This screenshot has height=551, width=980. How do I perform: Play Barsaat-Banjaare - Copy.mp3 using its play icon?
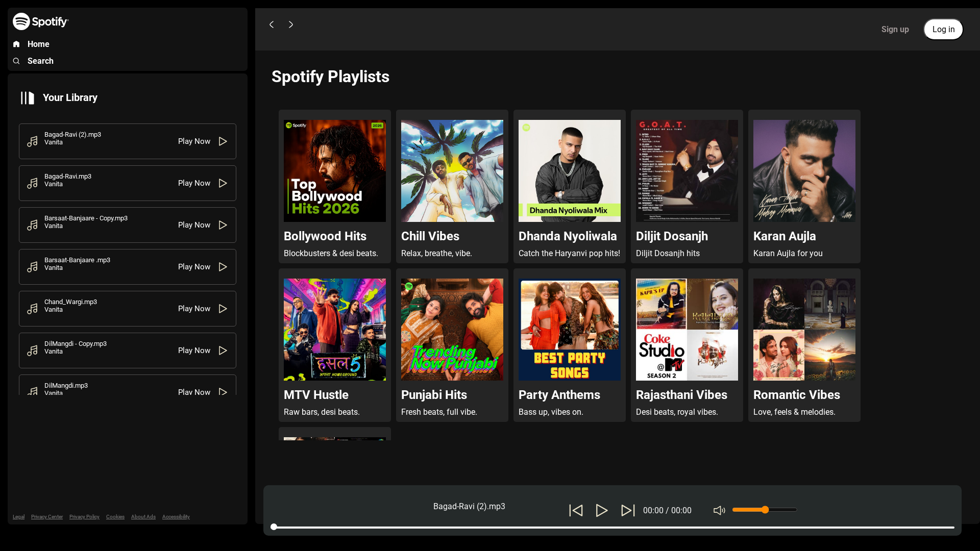[223, 225]
